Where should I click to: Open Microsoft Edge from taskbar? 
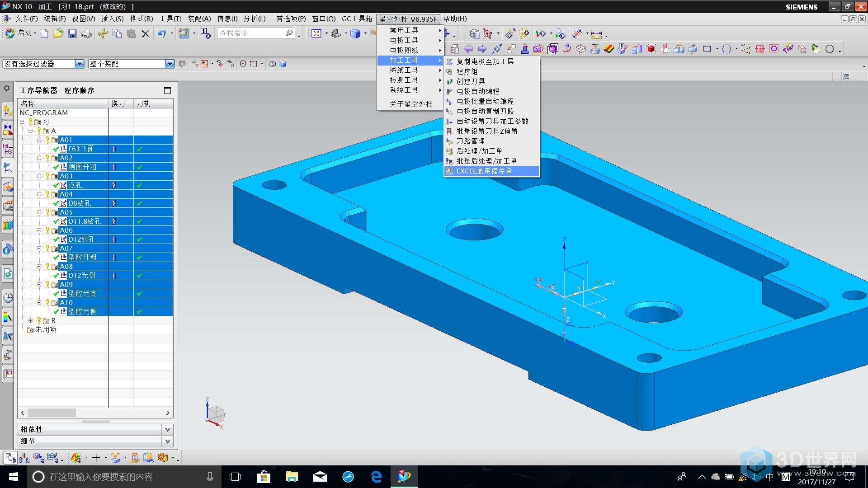pyautogui.click(x=376, y=477)
